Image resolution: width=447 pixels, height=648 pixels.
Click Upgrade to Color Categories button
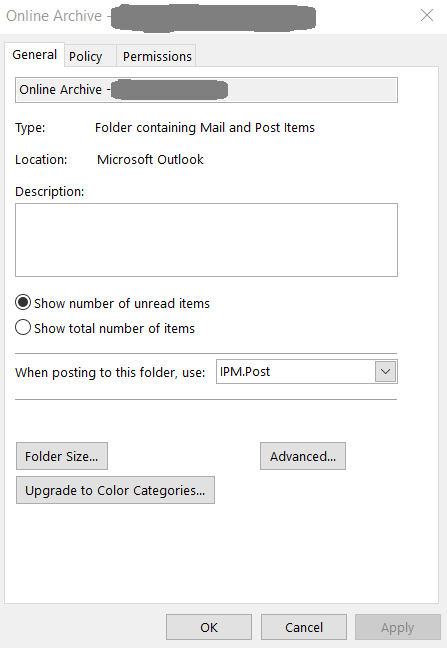(x=115, y=490)
